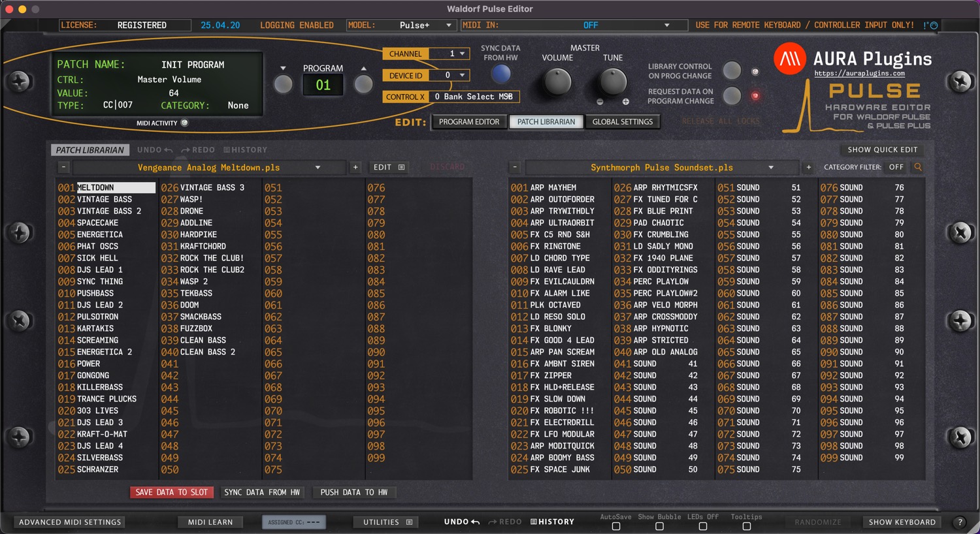Click UNDO in the Patch Librarian header
Image resolution: width=980 pixels, height=534 pixels.
pos(155,150)
